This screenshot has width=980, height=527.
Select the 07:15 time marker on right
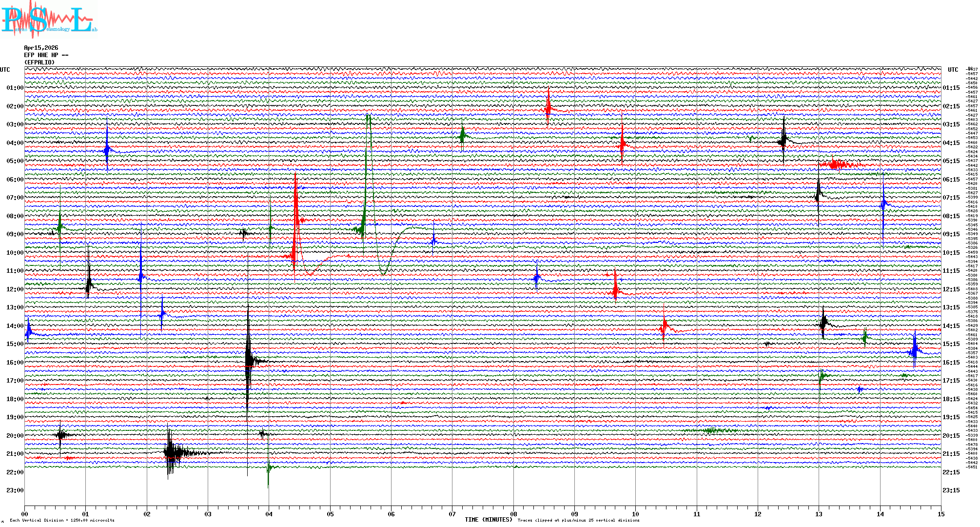951,198
